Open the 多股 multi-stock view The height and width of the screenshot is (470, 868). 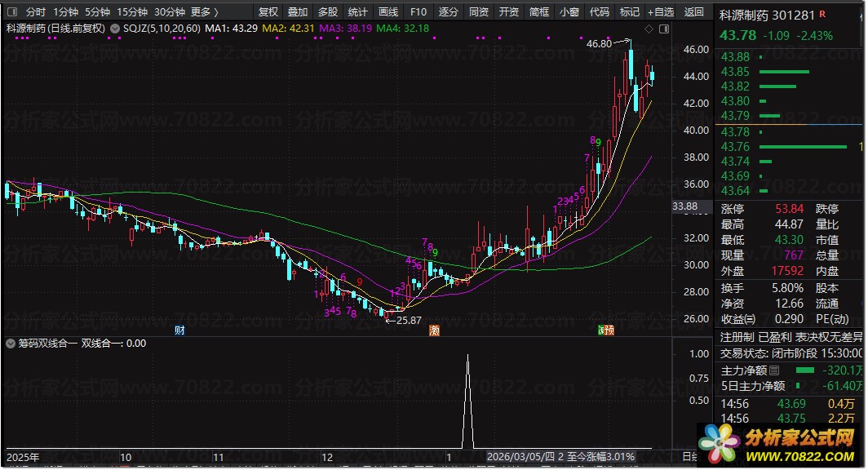pos(328,11)
